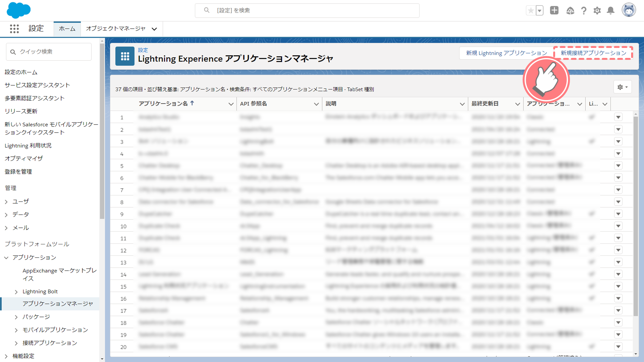Open row 5 action menu arrow
The width and height of the screenshot is (644, 362).
pos(618,165)
